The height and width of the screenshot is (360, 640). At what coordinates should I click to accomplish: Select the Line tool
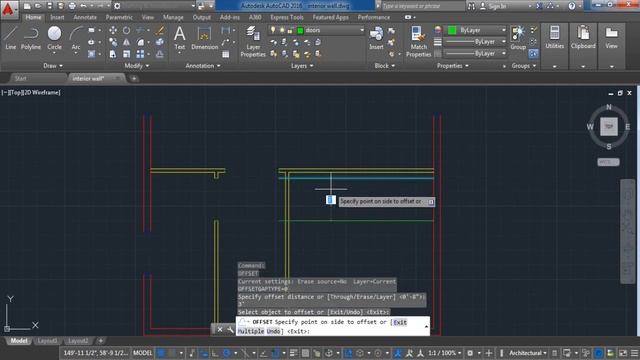pos(11,38)
